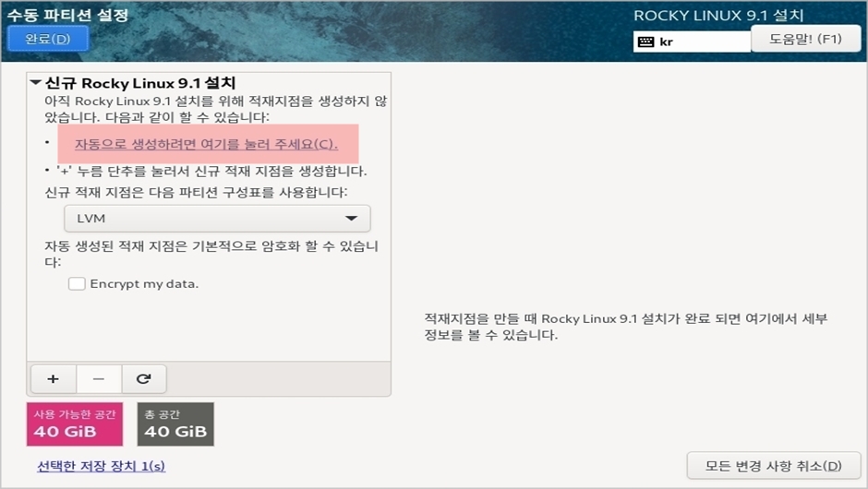Open 도움말! (F1) help button
The width and height of the screenshot is (868, 489).
click(x=805, y=39)
